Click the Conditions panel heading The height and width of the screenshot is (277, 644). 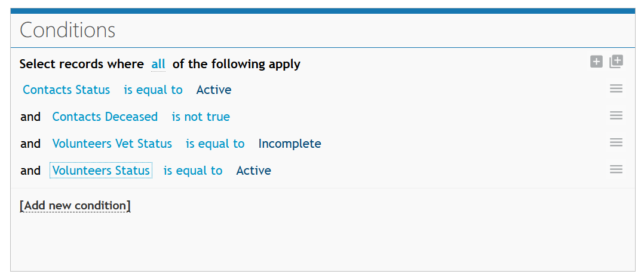pyautogui.click(x=68, y=30)
